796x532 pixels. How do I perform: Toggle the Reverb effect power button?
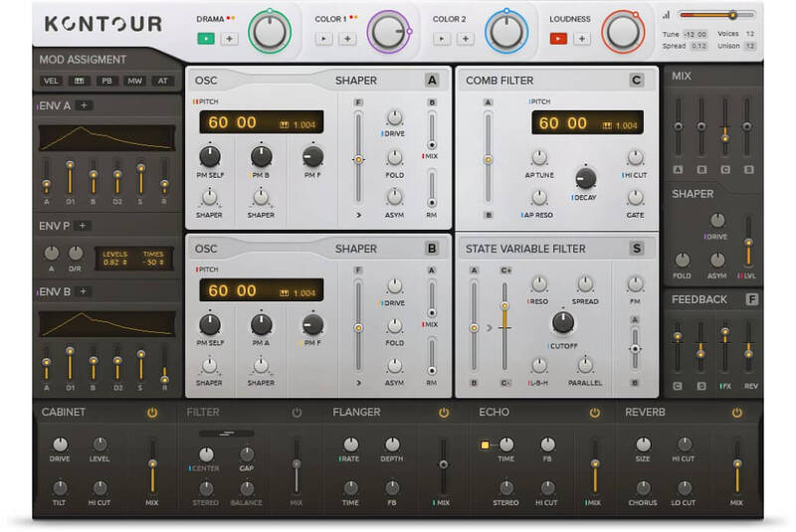click(x=737, y=413)
